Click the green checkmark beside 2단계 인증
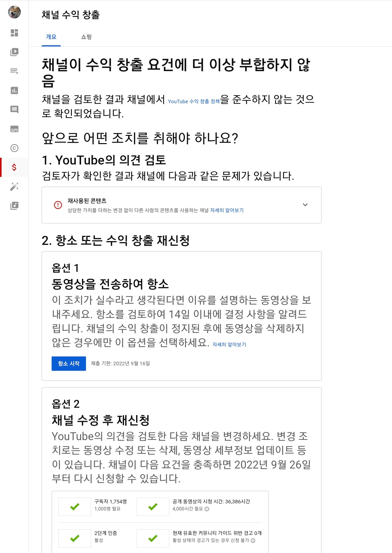Viewport: 392px width, 553px height. 75,538
